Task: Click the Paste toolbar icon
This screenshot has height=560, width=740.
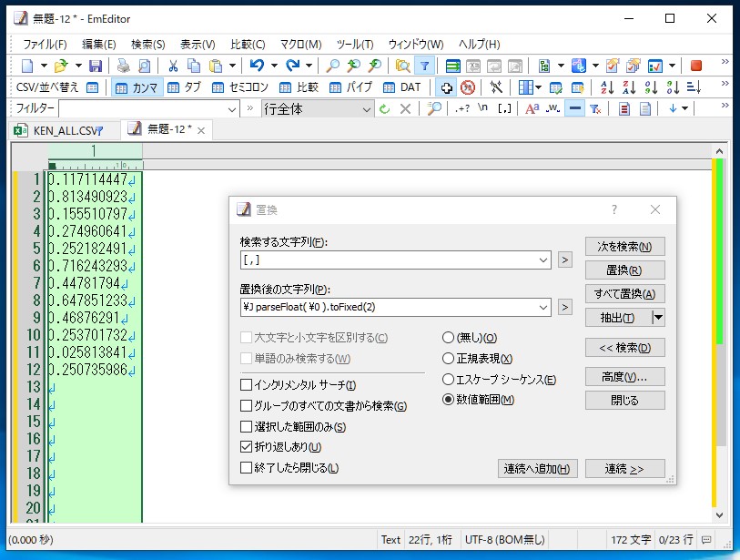Action: click(216, 65)
